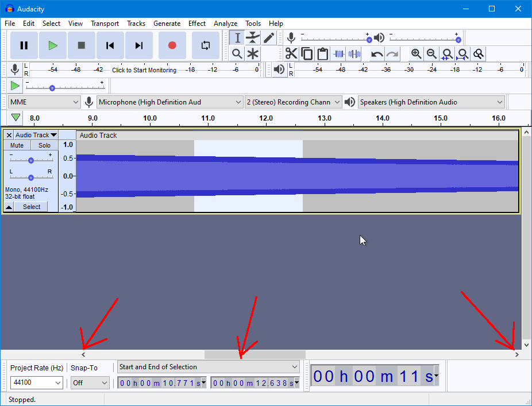
Task: Click the vertical scrollbar down arrow
Action: click(527, 345)
